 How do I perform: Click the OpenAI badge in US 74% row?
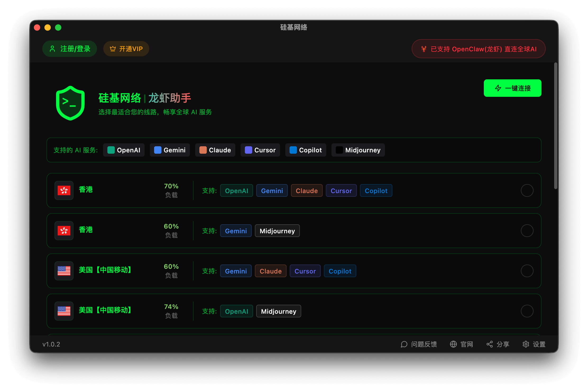237,311
